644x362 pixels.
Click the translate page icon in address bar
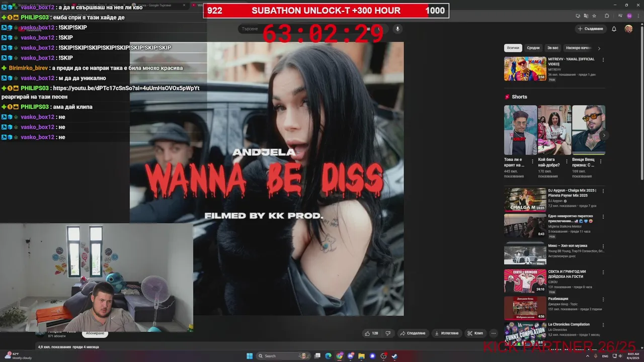point(586,16)
